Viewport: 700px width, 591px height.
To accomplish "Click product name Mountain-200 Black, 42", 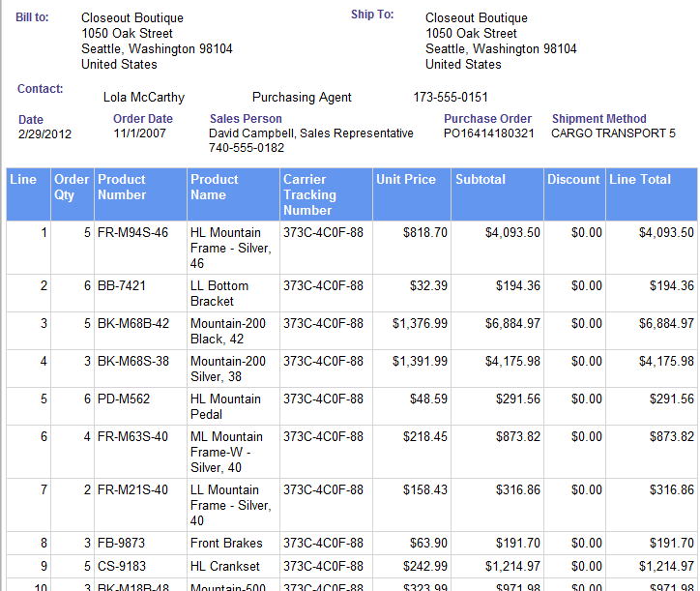I will click(x=228, y=331).
